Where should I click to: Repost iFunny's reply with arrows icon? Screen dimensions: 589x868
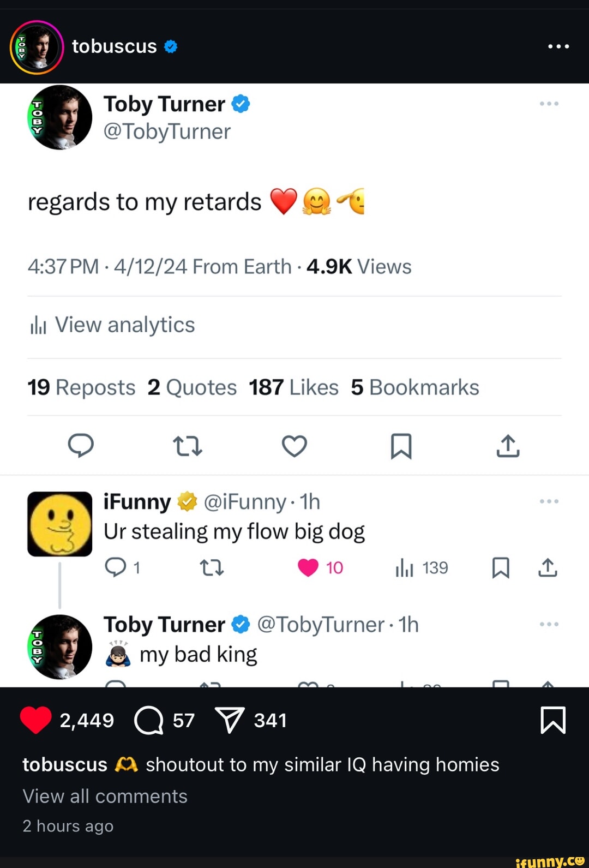pos(212,567)
